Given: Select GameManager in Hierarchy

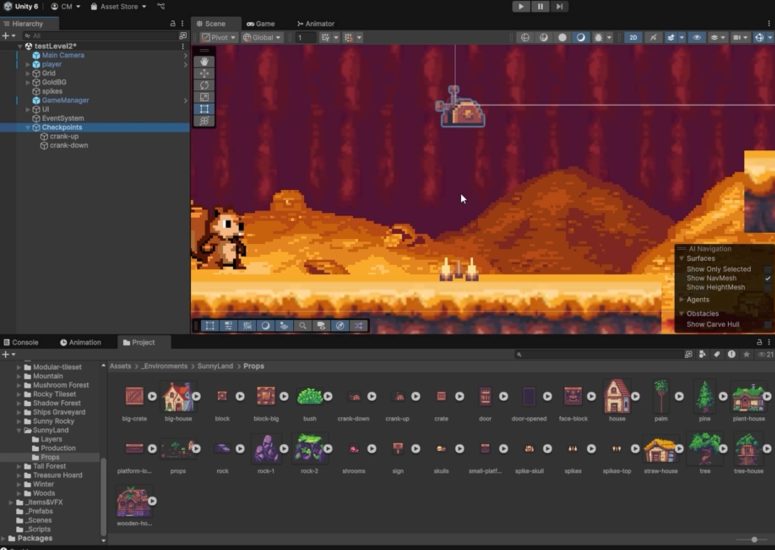Looking at the screenshot, I should [65, 100].
